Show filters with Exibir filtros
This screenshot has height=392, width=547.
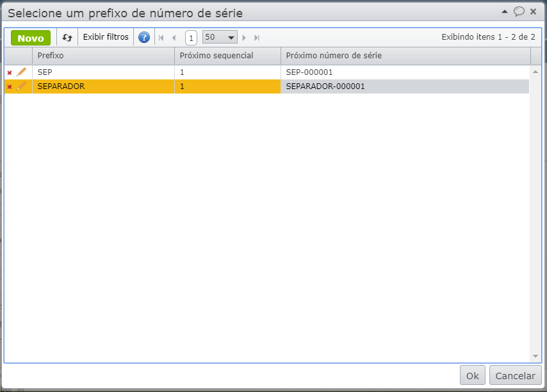[x=106, y=37]
